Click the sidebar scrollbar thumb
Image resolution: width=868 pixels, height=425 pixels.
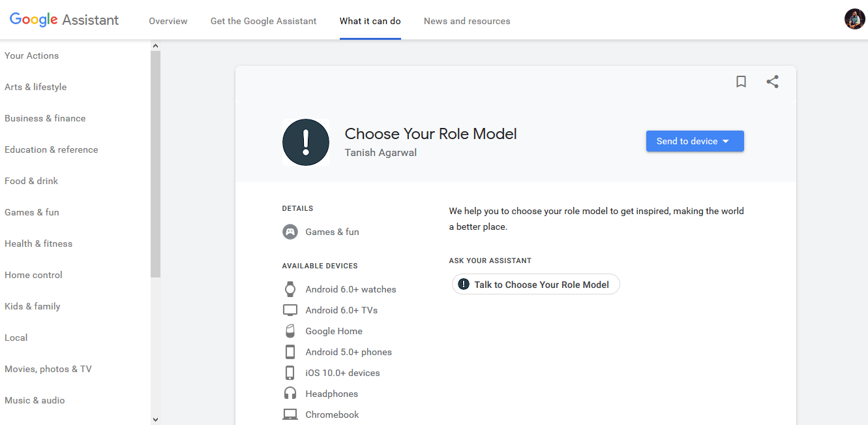point(155,164)
